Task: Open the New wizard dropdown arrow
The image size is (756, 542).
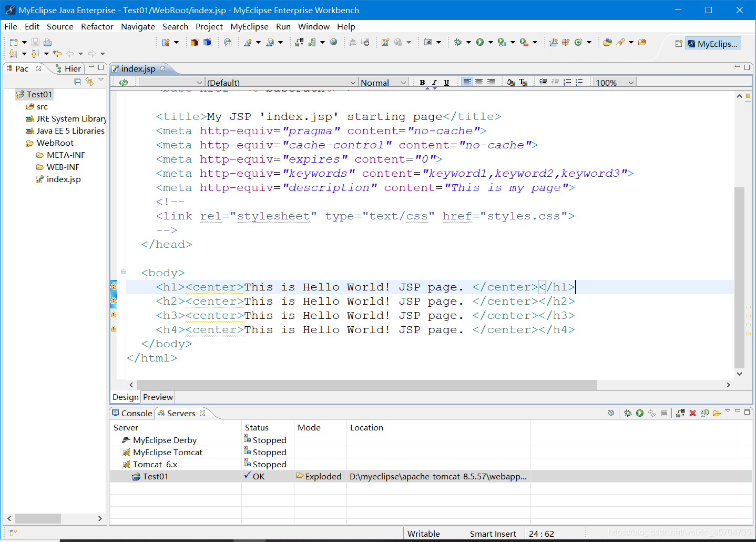Action: [x=24, y=42]
